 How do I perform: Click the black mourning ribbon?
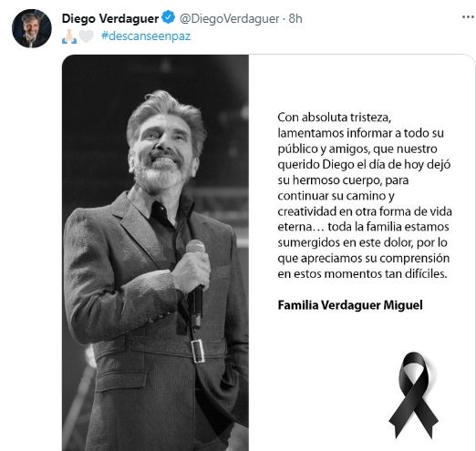(414, 395)
